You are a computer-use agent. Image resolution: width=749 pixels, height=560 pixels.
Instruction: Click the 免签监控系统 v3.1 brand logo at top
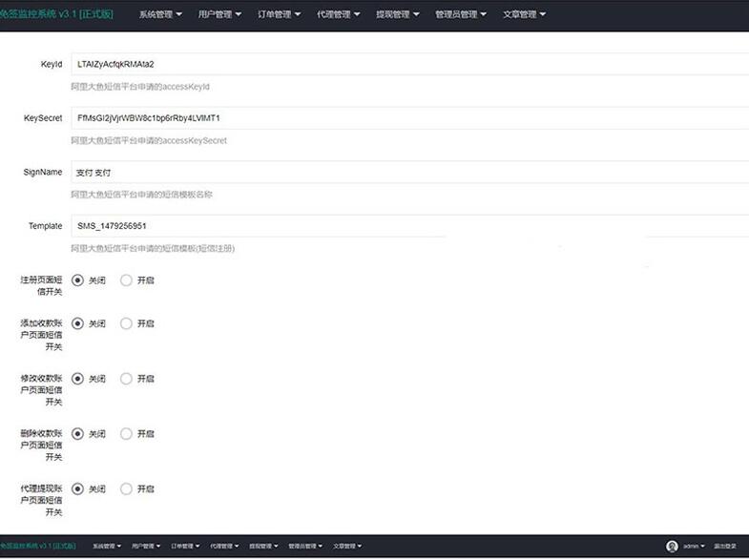click(x=56, y=14)
